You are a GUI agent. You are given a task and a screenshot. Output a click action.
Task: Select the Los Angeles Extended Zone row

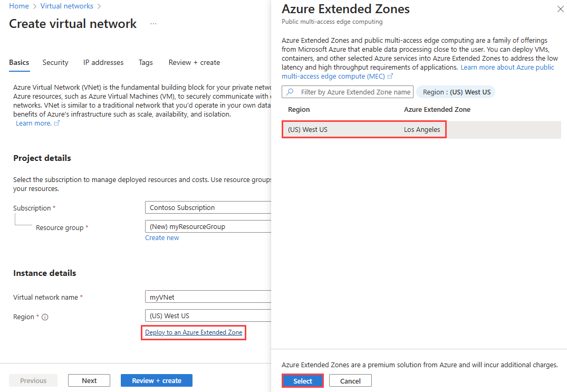(363, 129)
